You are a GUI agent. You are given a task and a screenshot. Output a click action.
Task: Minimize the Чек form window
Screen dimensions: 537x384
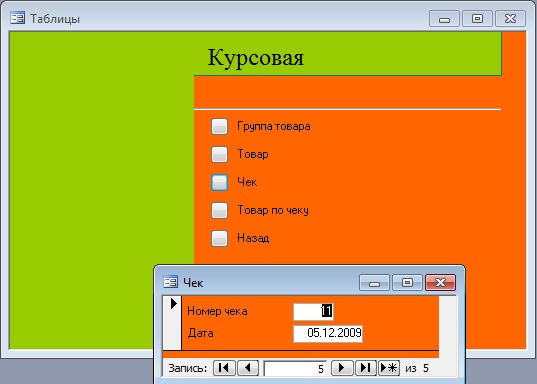pos(374,282)
